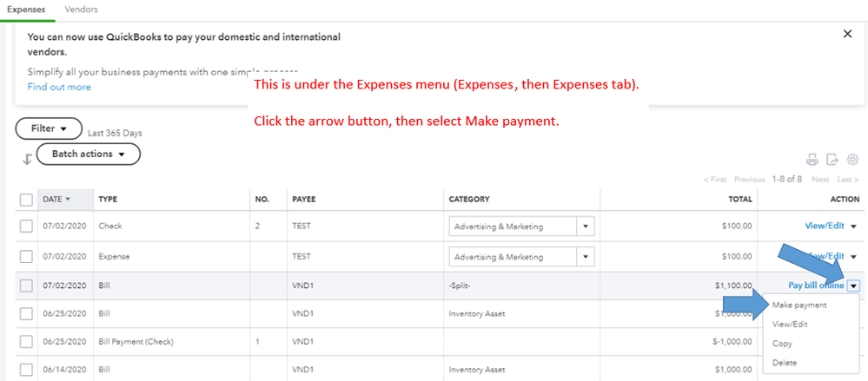Click the Last 365 Days filter label
The height and width of the screenshot is (381, 868).
(x=116, y=134)
